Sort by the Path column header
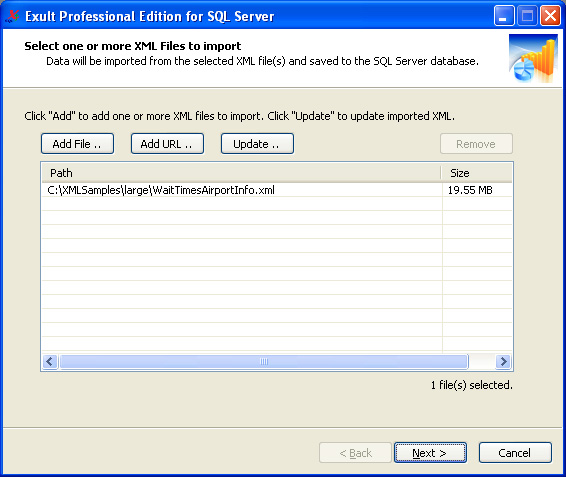The width and height of the screenshot is (566, 477). (x=241, y=173)
